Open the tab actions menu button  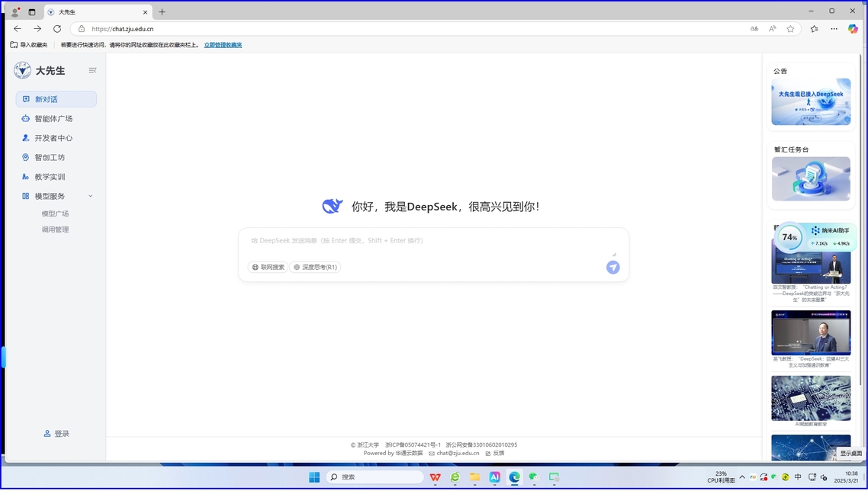pos(32,12)
